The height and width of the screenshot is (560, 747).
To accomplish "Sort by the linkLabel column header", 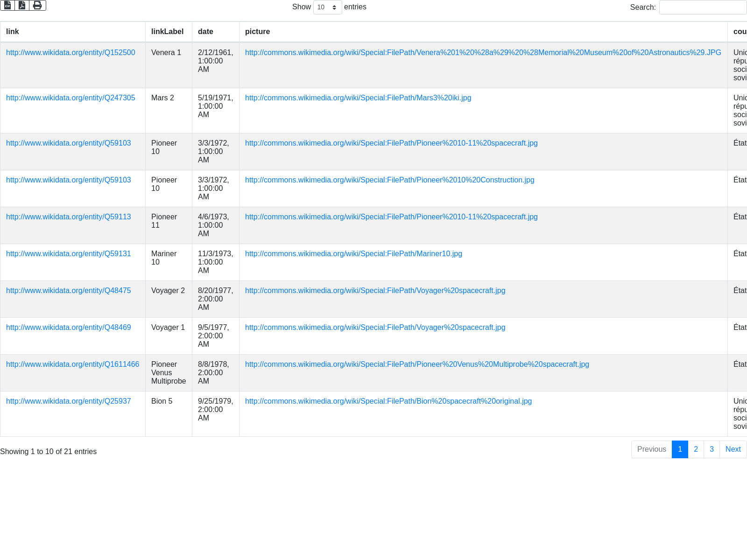I will point(167,32).
